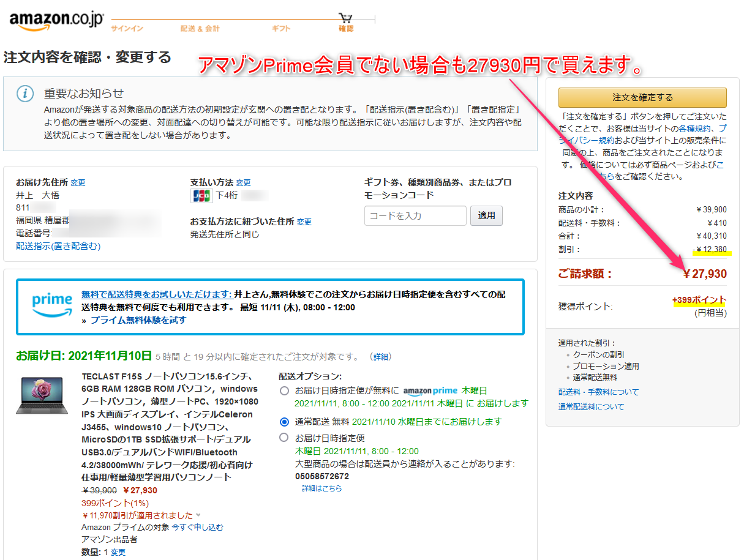744x560 pixels.
Task: Click the info icon beside 重要なお知らせ
Action: click(24, 94)
